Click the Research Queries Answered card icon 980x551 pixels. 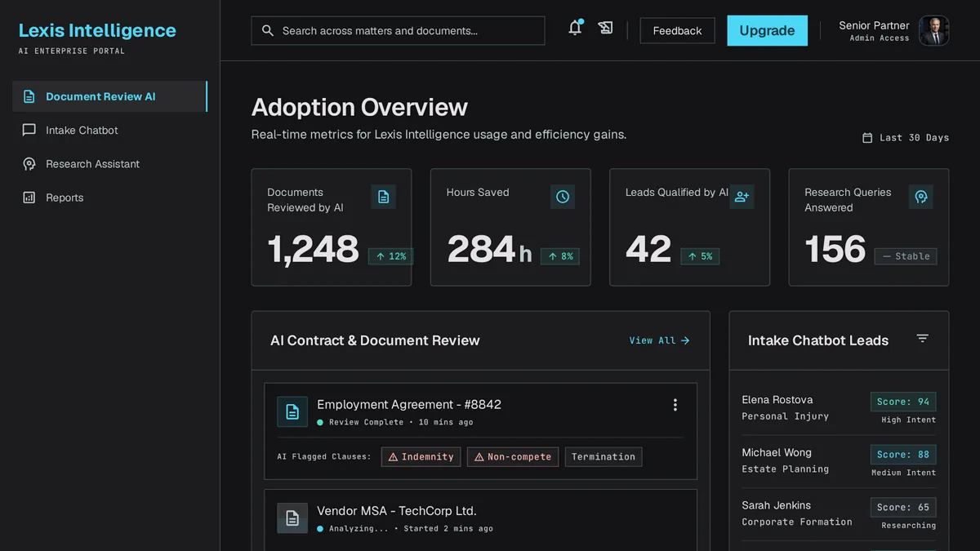921,197
